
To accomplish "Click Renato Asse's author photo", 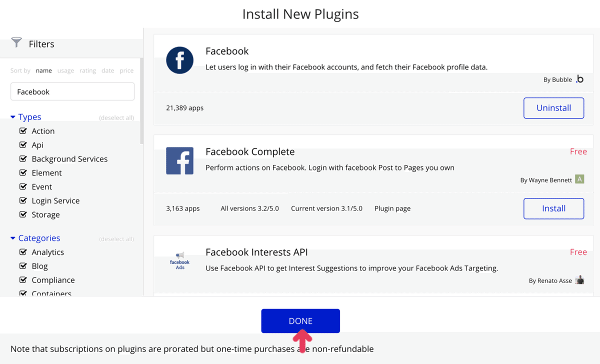I will coord(579,280).
